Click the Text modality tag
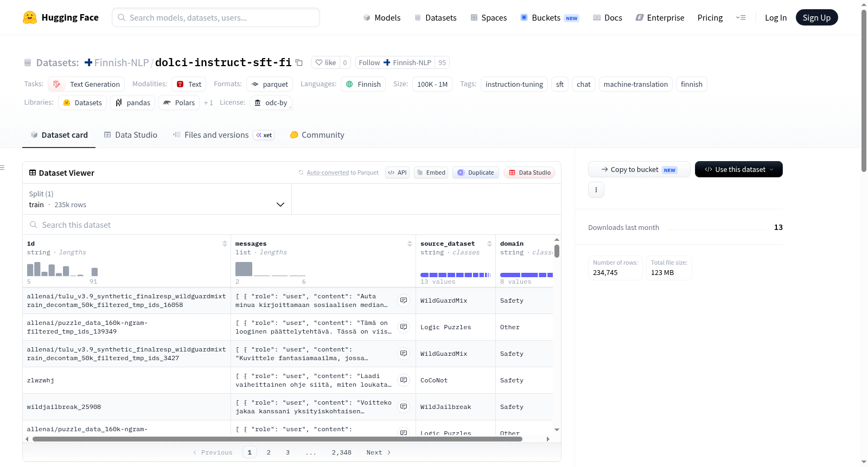This screenshot has width=868, height=467. [x=189, y=84]
